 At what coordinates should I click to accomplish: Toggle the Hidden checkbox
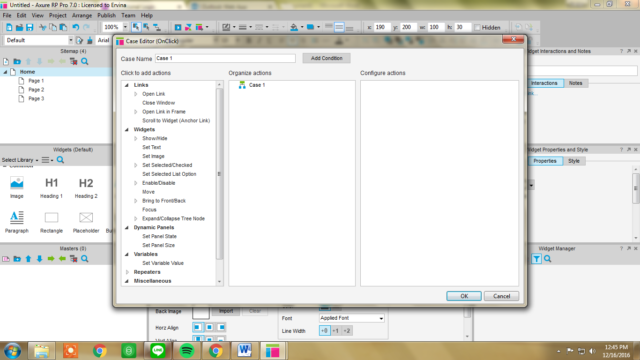(477, 27)
